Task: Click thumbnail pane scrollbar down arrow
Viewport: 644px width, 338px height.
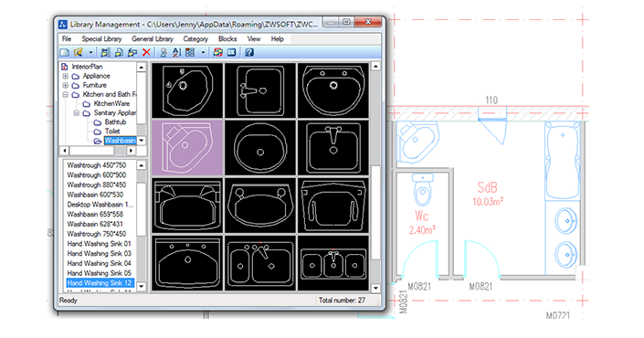Action: click(375, 288)
